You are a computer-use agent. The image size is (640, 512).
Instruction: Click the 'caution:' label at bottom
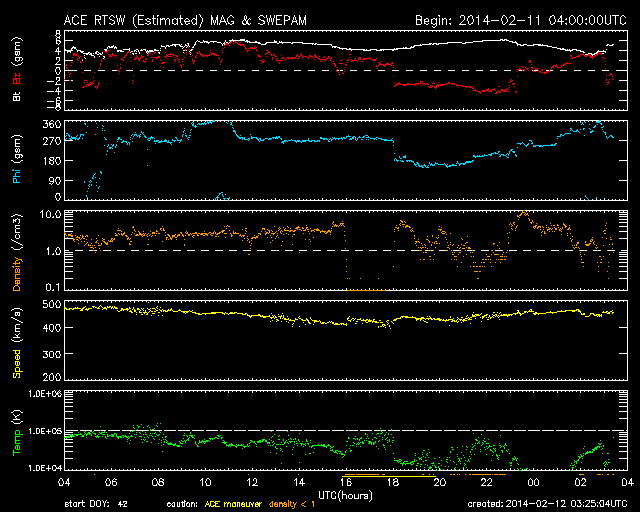tap(182, 504)
